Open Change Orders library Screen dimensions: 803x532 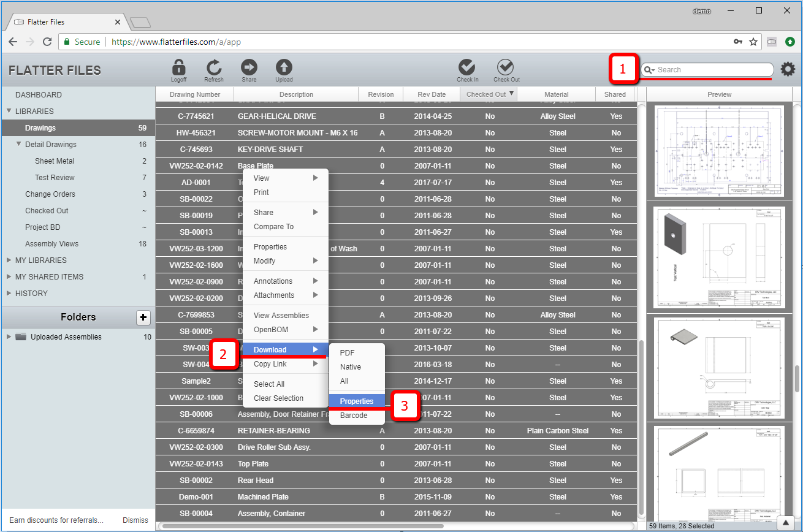[x=78, y=194]
